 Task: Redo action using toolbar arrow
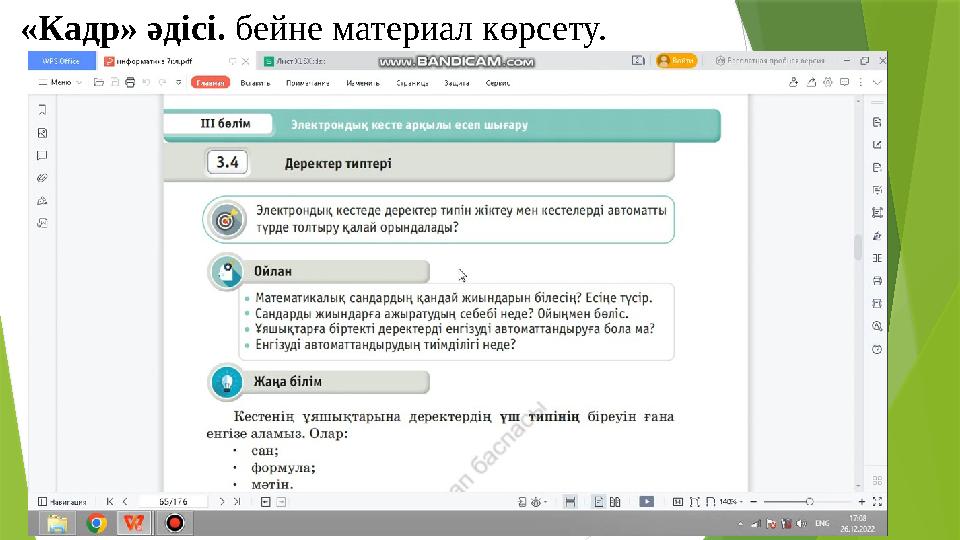click(162, 82)
